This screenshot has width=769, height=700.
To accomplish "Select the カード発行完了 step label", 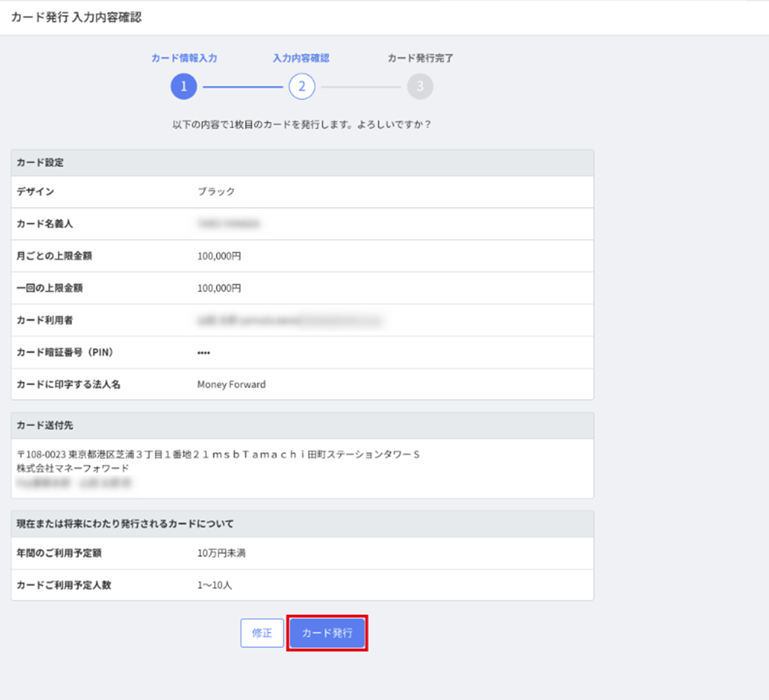I will [x=420, y=59].
